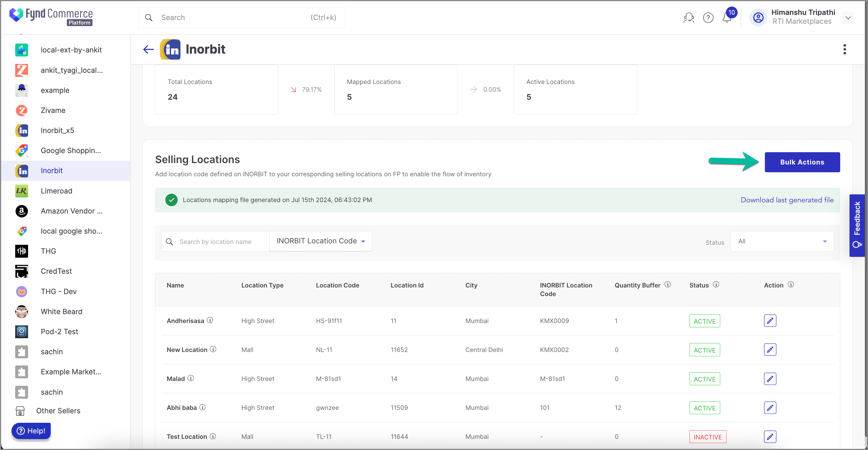Select THG in the sidebar

pos(66,251)
